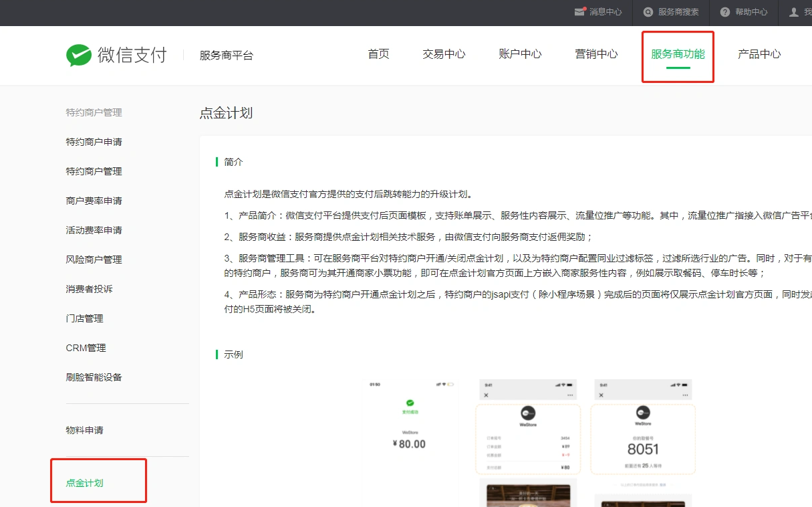Click the 示例 section heading

[234, 354]
